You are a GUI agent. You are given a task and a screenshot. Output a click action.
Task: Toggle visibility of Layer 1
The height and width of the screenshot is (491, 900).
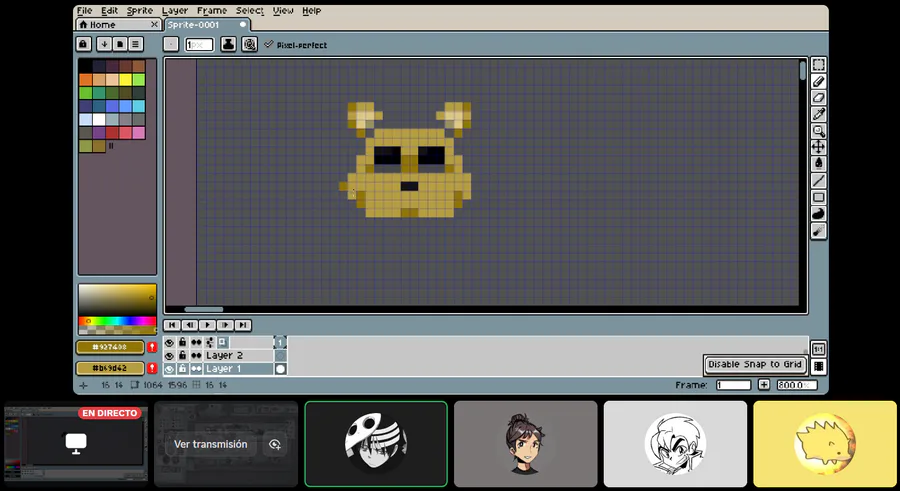point(169,369)
